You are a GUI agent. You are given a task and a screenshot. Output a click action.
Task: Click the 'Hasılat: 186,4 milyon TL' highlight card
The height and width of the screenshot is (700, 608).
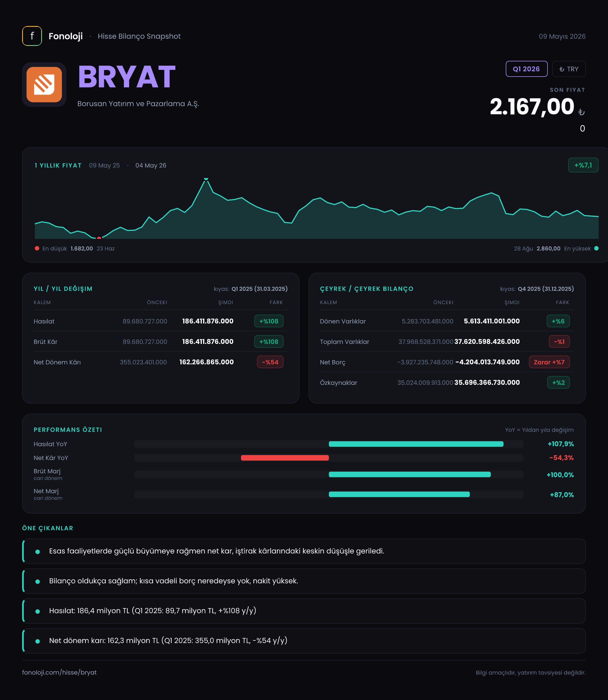[304, 611]
